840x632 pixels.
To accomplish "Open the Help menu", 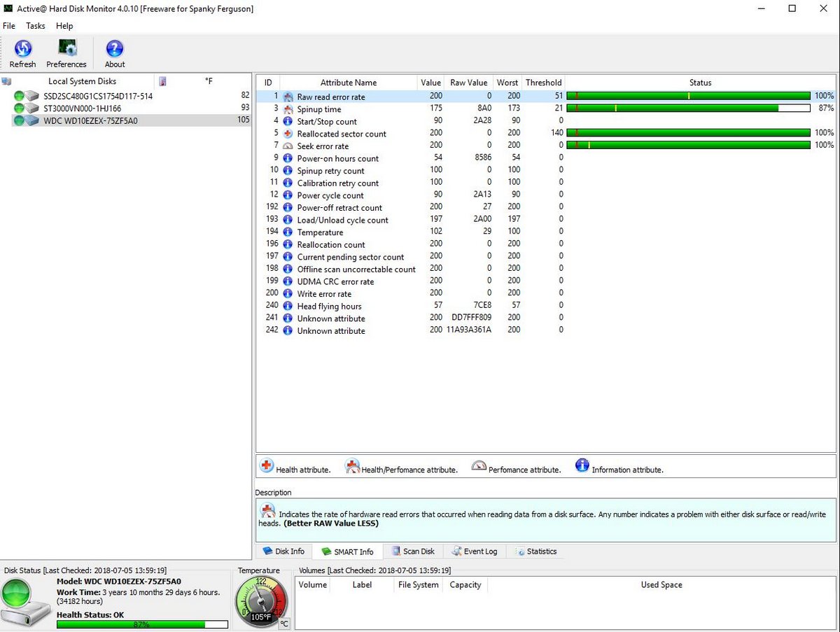I will (x=64, y=26).
